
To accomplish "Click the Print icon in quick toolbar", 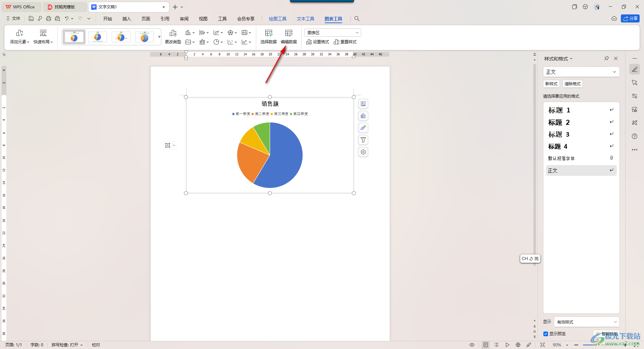I will pyautogui.click(x=49, y=19).
